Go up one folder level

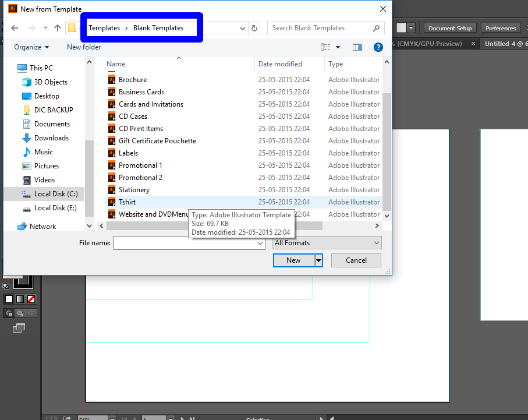(58, 28)
